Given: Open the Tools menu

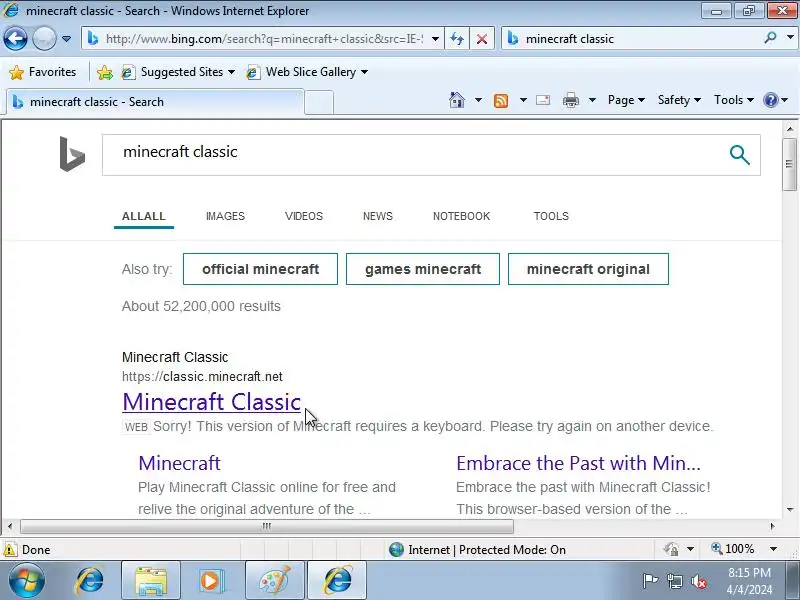Looking at the screenshot, I should click(x=734, y=100).
